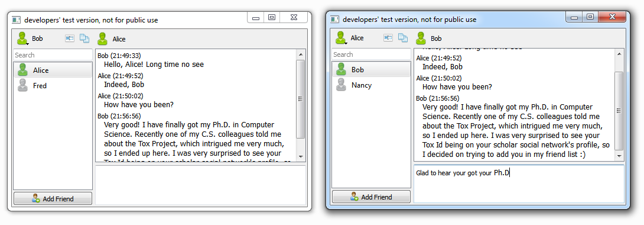644x225 pixels.
Task: Click Bob's avatar in right window chat header
Action: click(x=421, y=38)
